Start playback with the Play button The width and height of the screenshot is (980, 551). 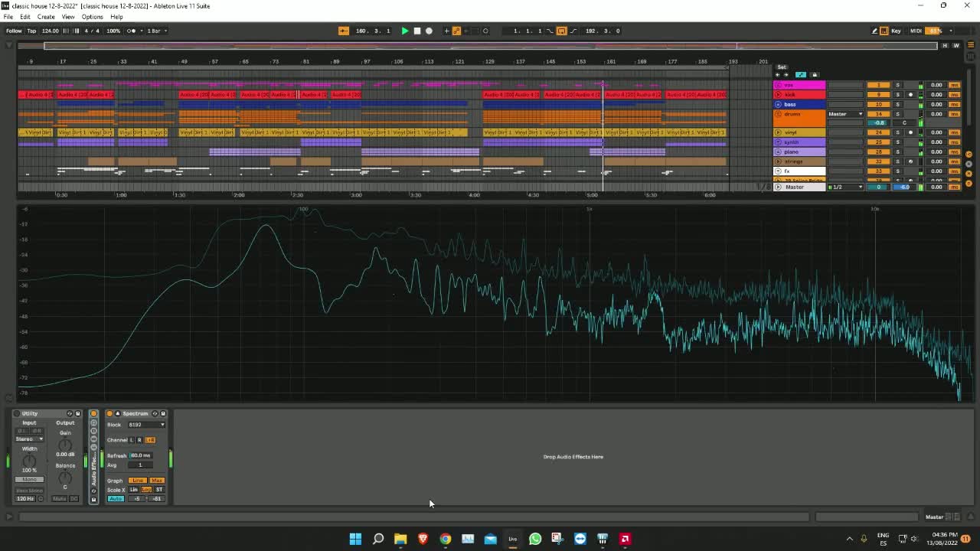[x=405, y=31]
